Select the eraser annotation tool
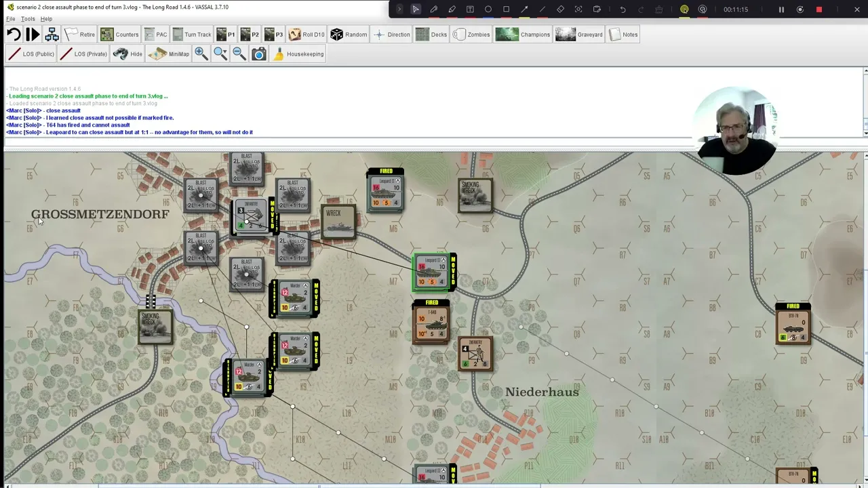The image size is (868, 488). [x=560, y=9]
